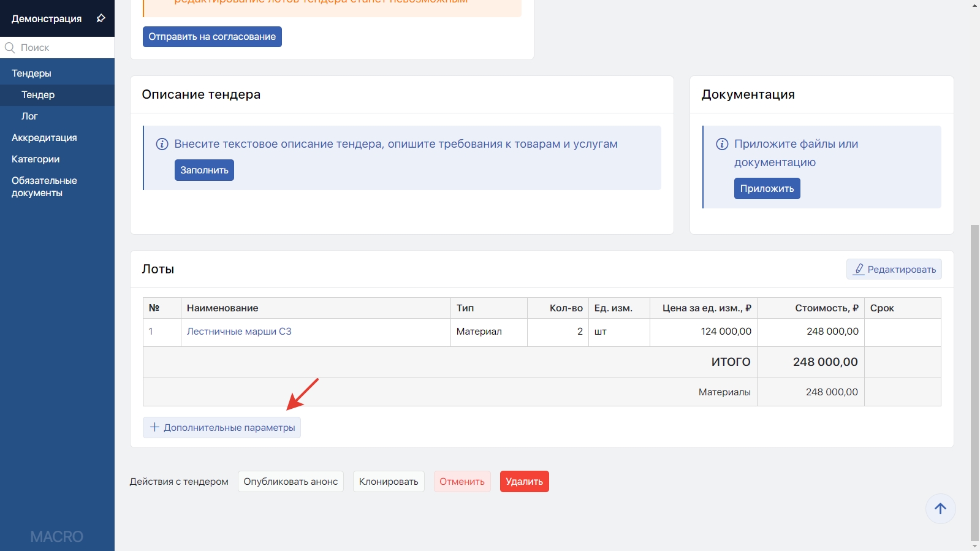Open the Тендеры menu section
The height and width of the screenshot is (551, 980).
32,74
